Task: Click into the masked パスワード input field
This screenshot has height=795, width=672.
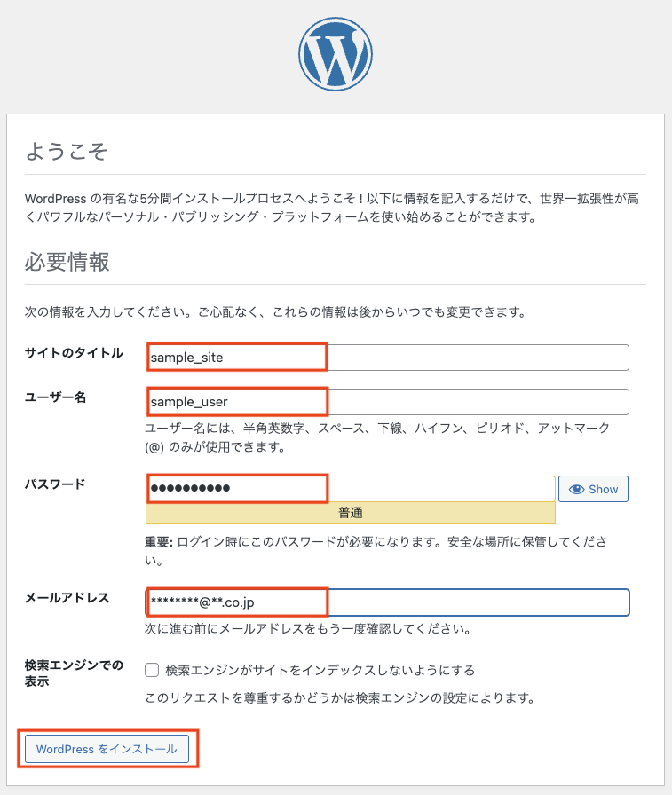Action: pos(351,489)
